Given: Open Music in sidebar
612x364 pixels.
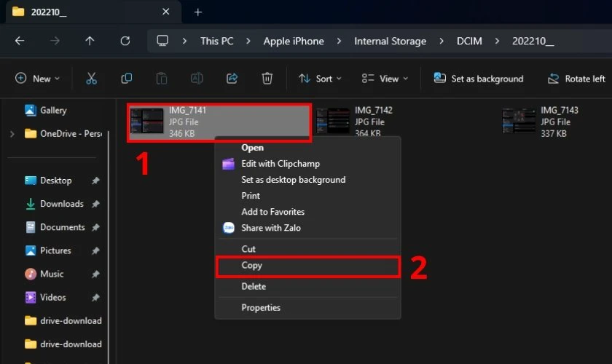Looking at the screenshot, I should (x=44, y=274).
